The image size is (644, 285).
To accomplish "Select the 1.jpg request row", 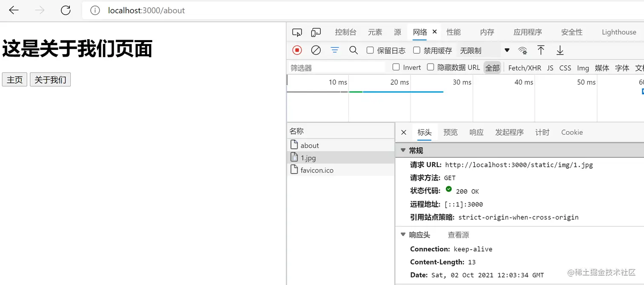I will (x=341, y=157).
